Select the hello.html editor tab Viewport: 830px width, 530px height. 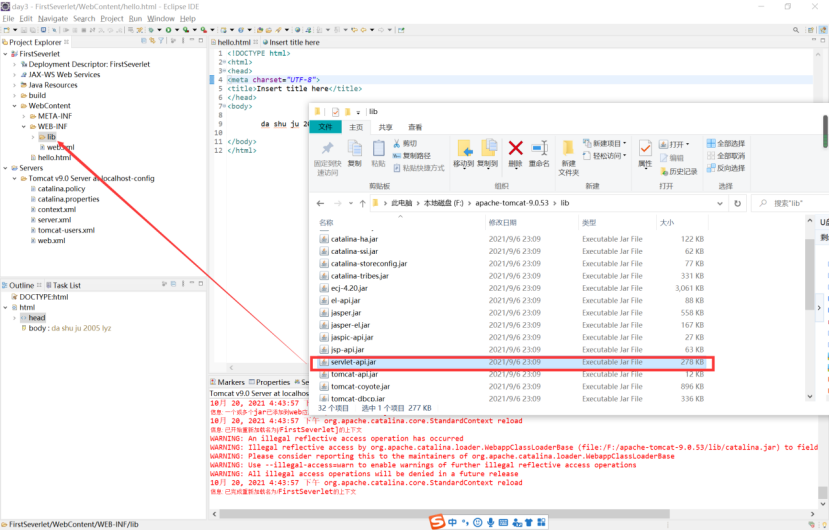tap(233, 42)
